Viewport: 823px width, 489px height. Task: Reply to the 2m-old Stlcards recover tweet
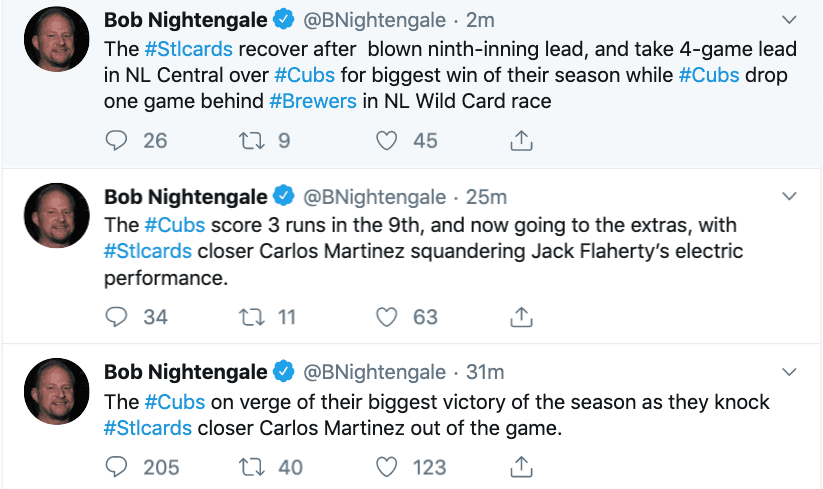coord(117,141)
